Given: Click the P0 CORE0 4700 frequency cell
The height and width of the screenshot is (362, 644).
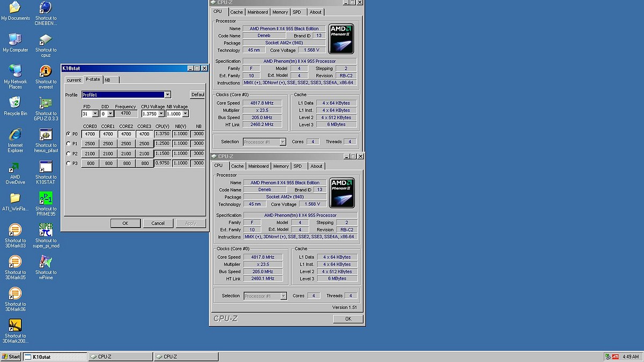Looking at the screenshot, I should point(90,134).
